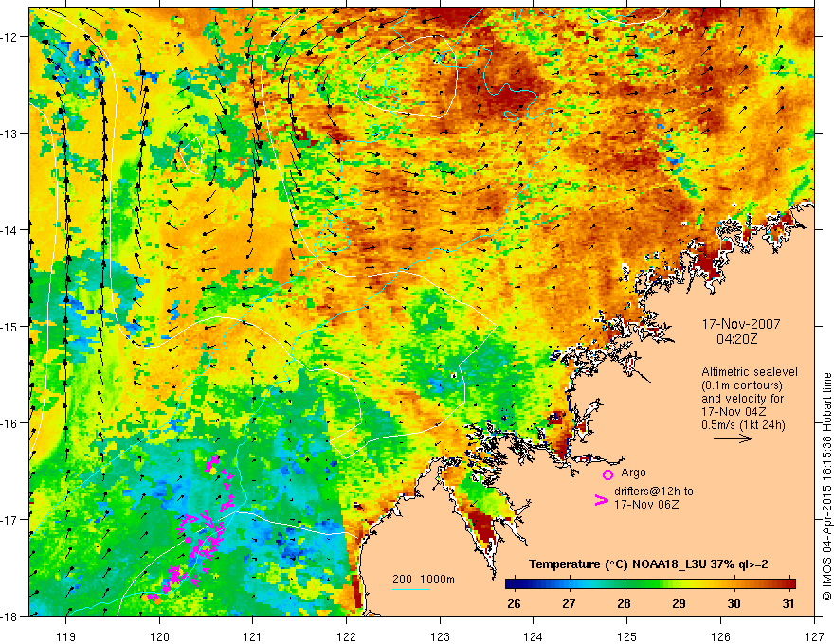
Task: Click the 'Temperature (°C) NOAA18_L3U 37% ql>=2' title
Action: (648, 564)
